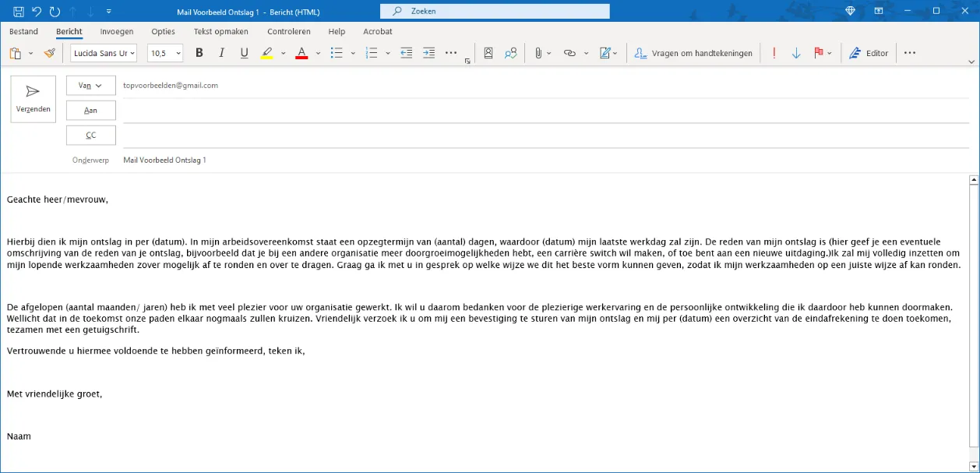The height and width of the screenshot is (473, 980).
Task: Activate the Format Painter
Action: pyautogui.click(x=48, y=52)
